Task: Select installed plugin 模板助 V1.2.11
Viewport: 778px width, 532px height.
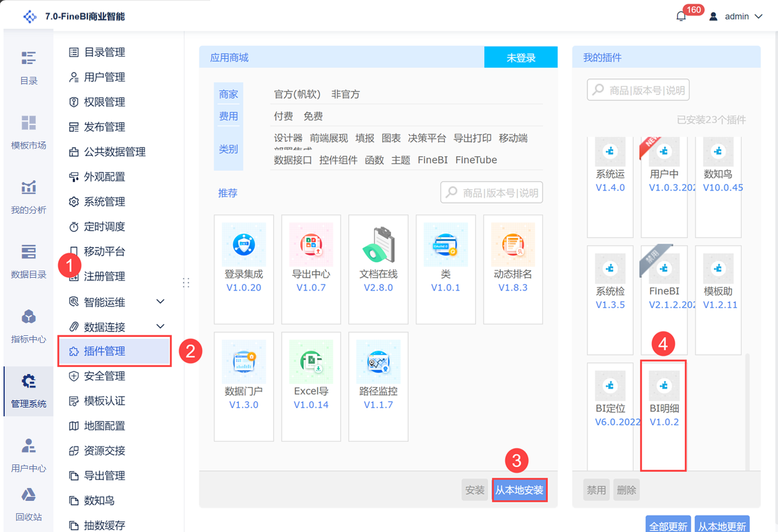Action: point(718,300)
